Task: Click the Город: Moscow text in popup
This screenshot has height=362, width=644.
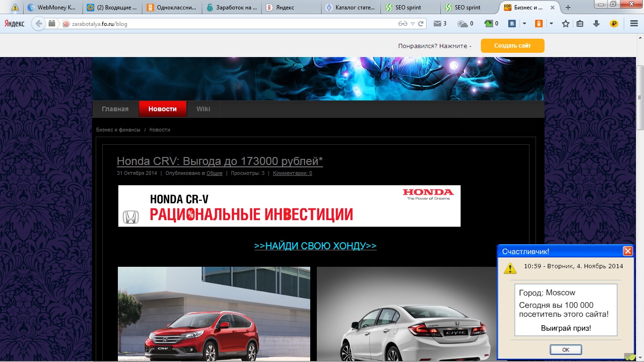Action: 547,293
